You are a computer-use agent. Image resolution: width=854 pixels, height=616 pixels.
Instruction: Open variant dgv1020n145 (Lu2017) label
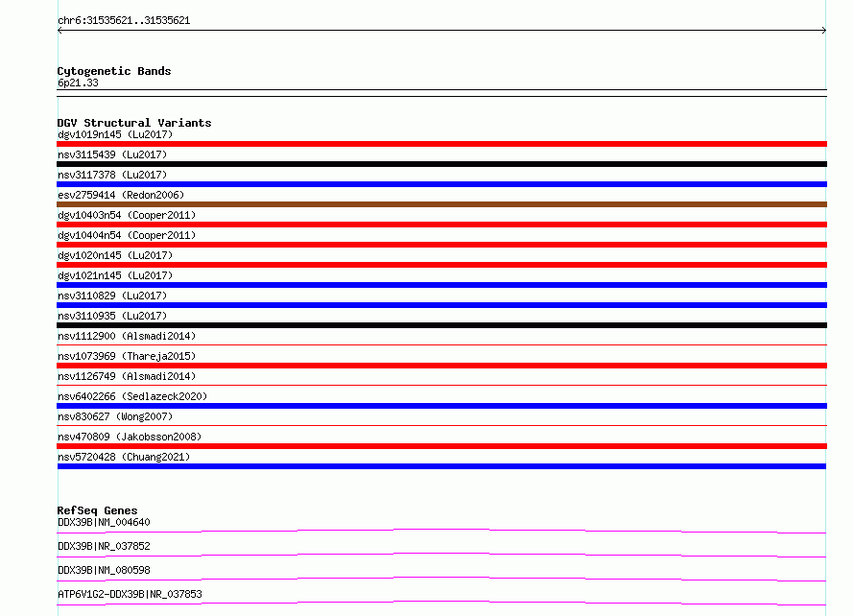pos(115,255)
